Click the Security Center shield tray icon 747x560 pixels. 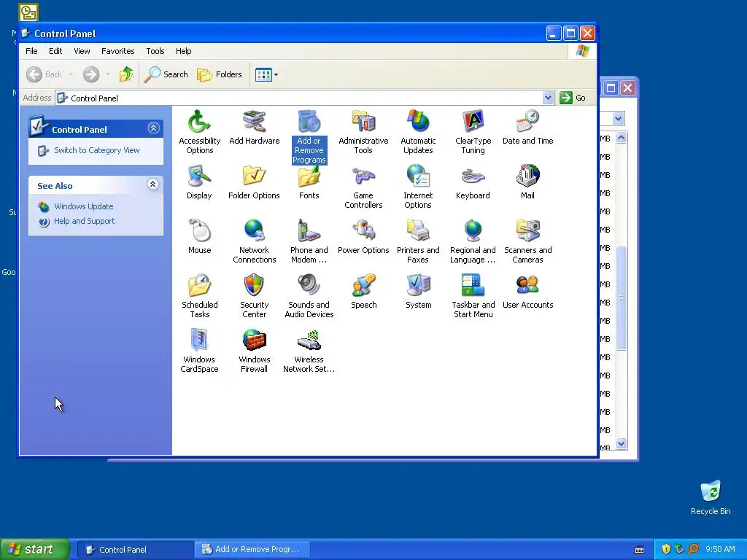point(666,550)
